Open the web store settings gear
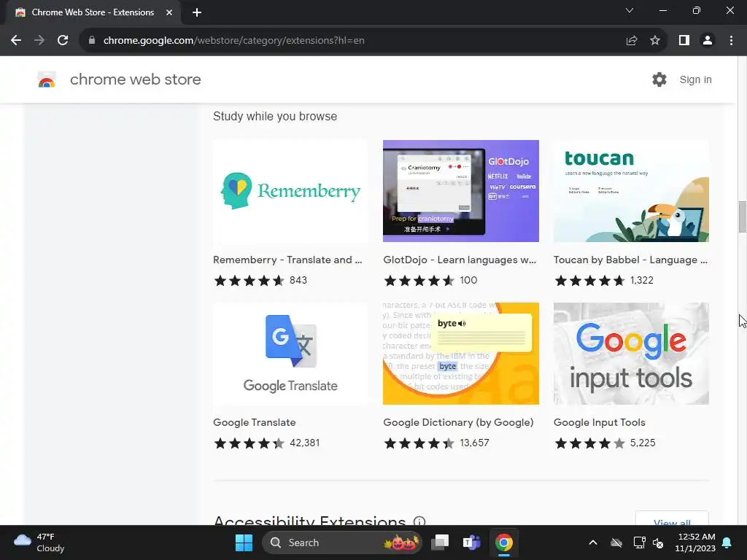747x560 pixels. (x=659, y=79)
